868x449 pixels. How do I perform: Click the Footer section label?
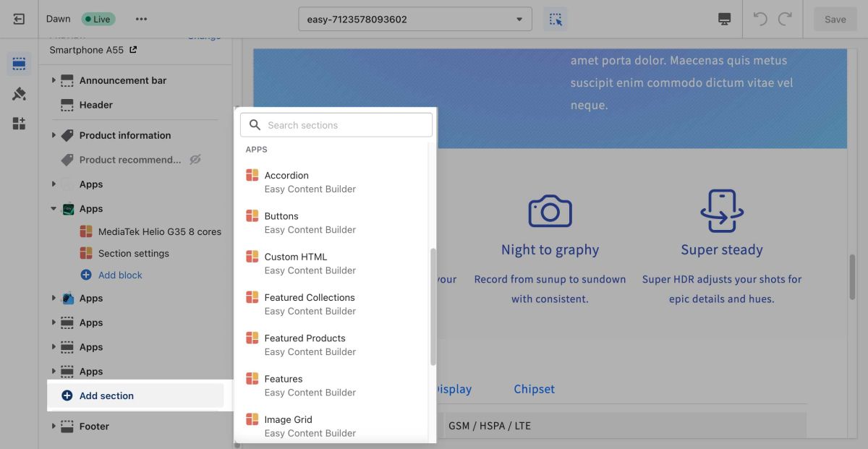pyautogui.click(x=94, y=427)
